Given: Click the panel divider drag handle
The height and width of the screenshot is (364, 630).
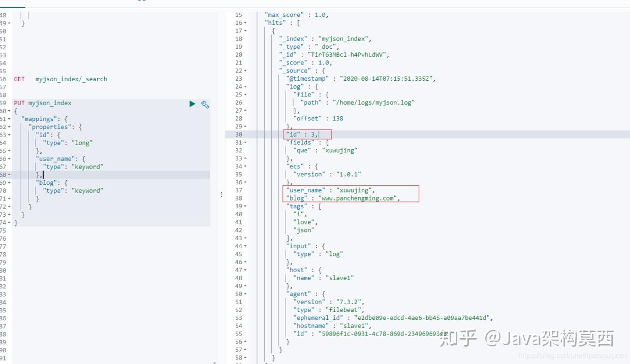Looking at the screenshot, I should [222, 194].
